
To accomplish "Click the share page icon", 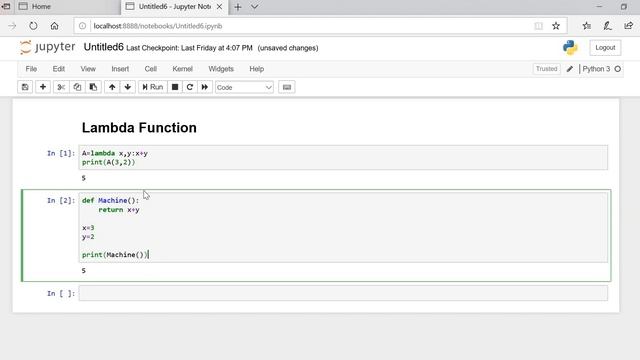I will (x=629, y=26).
